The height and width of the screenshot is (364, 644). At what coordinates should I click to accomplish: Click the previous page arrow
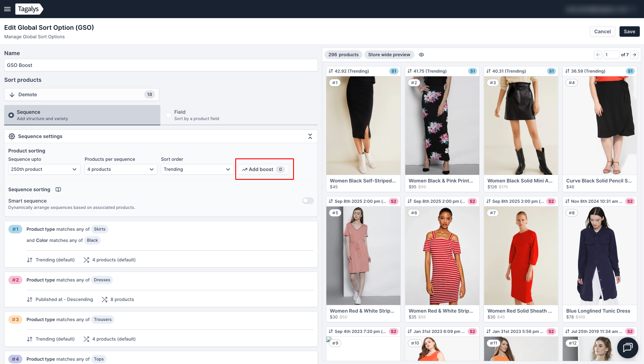(x=598, y=54)
